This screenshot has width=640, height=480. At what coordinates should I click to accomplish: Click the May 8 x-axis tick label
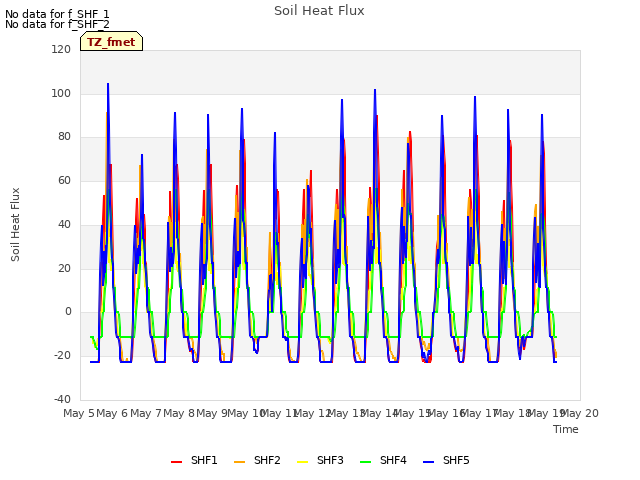coord(179,413)
